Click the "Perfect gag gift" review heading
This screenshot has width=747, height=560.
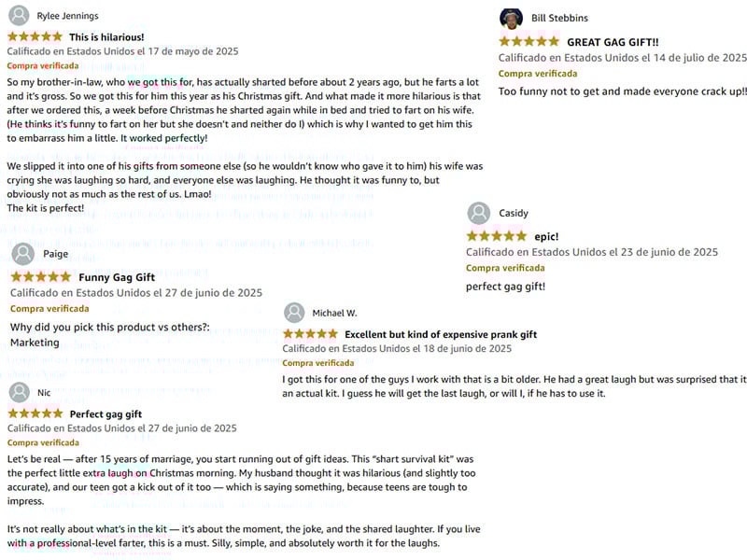tap(106, 414)
